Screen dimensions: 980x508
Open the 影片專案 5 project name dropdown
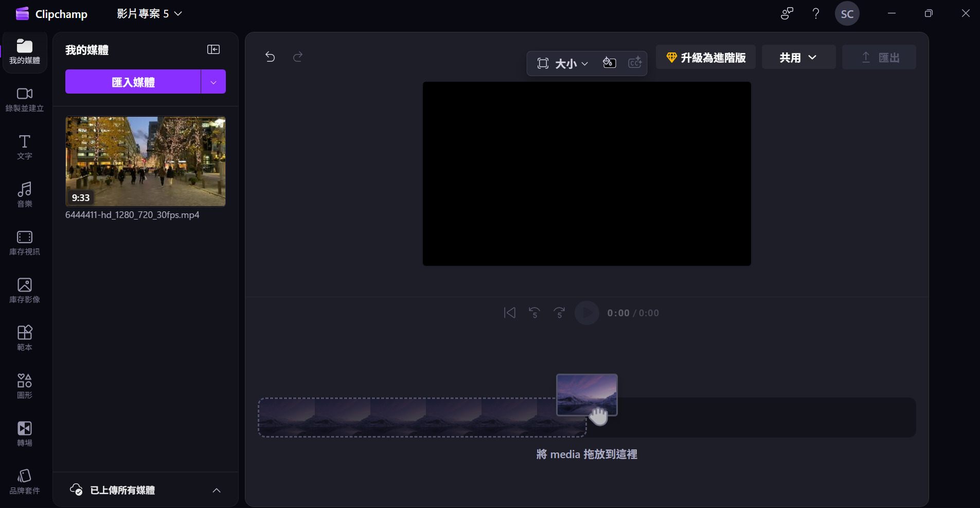click(149, 13)
